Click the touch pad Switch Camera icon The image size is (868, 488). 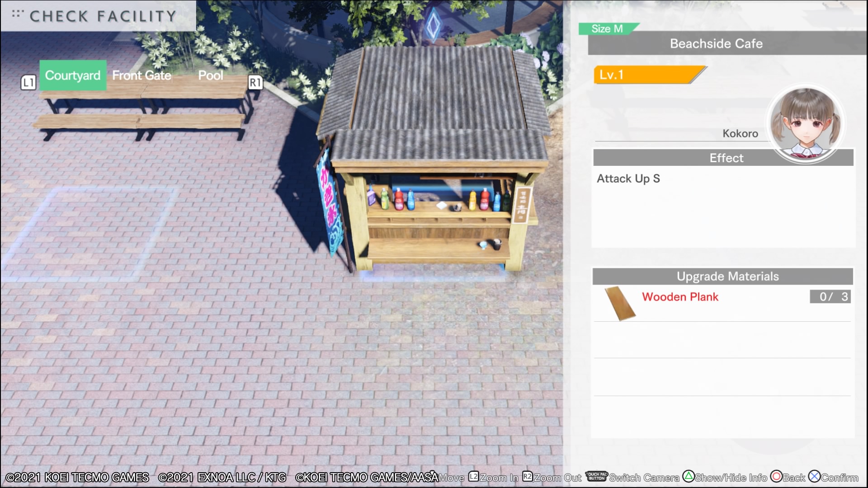pyautogui.click(x=597, y=476)
